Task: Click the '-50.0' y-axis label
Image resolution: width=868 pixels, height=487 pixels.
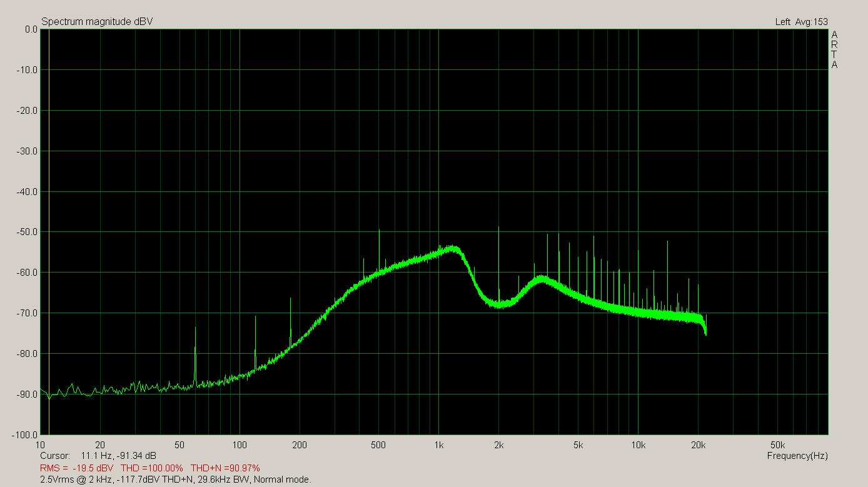Action: pyautogui.click(x=27, y=232)
